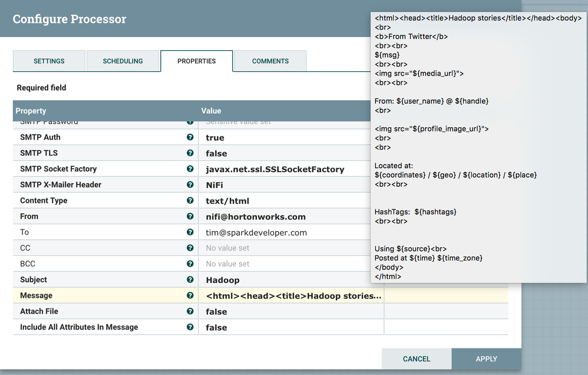Switch to the Scheduling tab
The image size is (588, 375).
tap(123, 61)
